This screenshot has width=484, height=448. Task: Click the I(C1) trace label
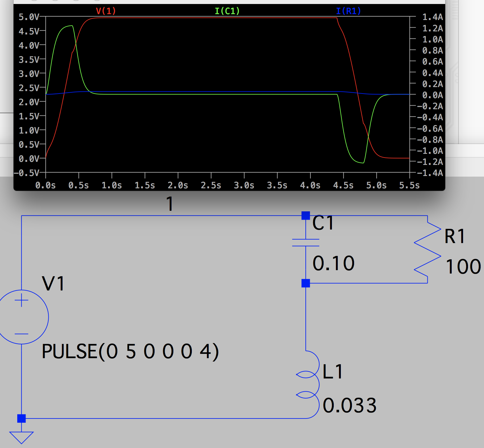[227, 11]
